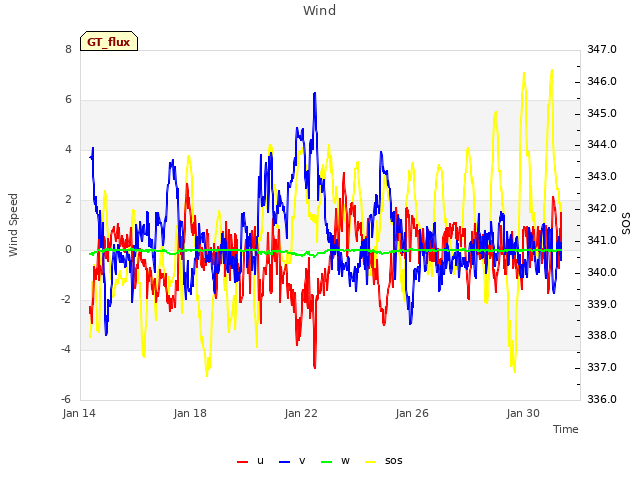
Task: Toggle the u series legend entry
Action: (x=250, y=461)
